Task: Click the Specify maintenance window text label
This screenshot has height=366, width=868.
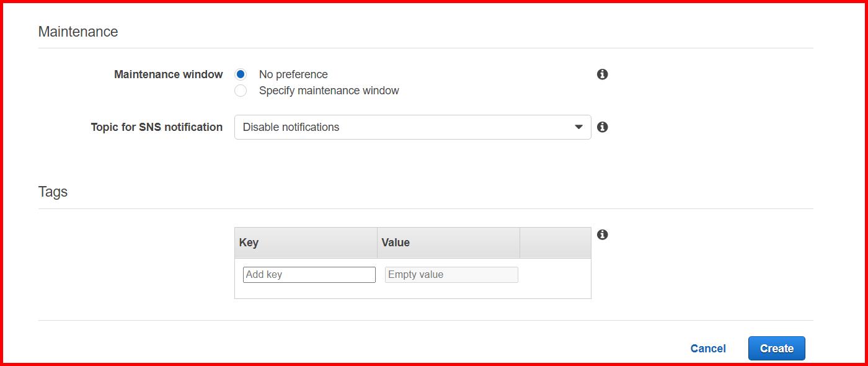Action: click(x=329, y=90)
